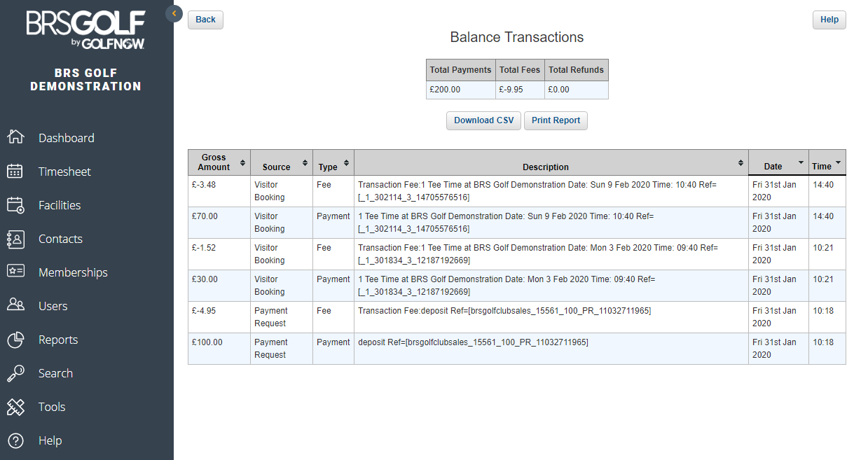Click the Timesheet calendar icon
This screenshot has height=460, width=868.
point(15,171)
